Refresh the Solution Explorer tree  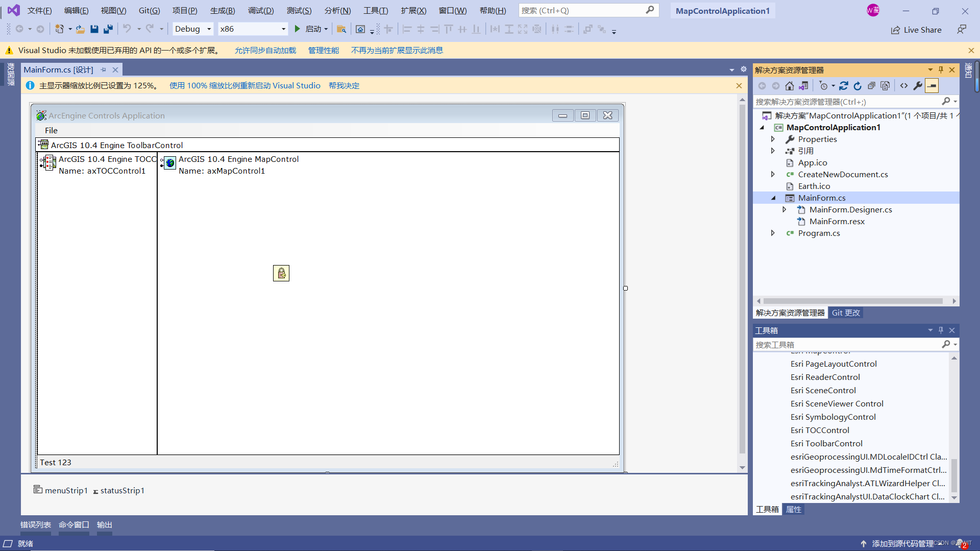[x=857, y=86]
